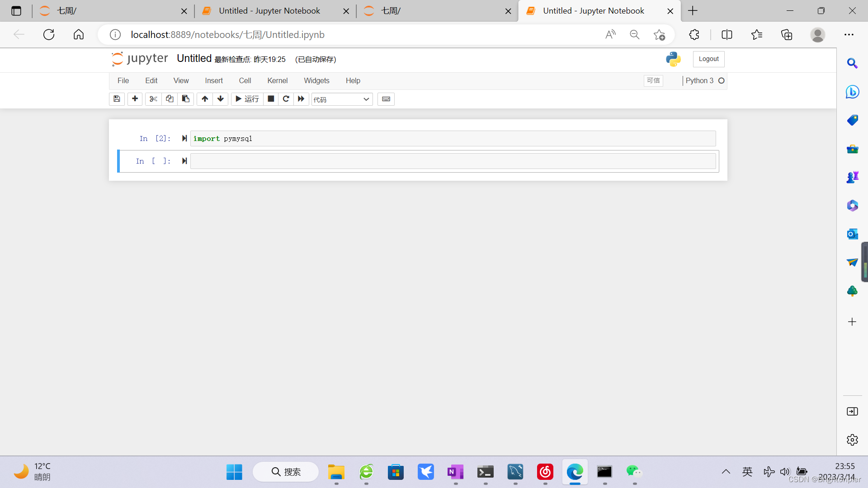Click the 可信 trust indicator
868x488 pixels.
pyautogui.click(x=653, y=80)
